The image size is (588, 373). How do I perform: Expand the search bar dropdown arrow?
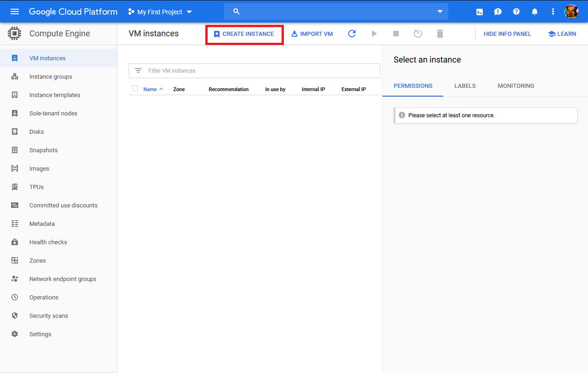tap(440, 11)
